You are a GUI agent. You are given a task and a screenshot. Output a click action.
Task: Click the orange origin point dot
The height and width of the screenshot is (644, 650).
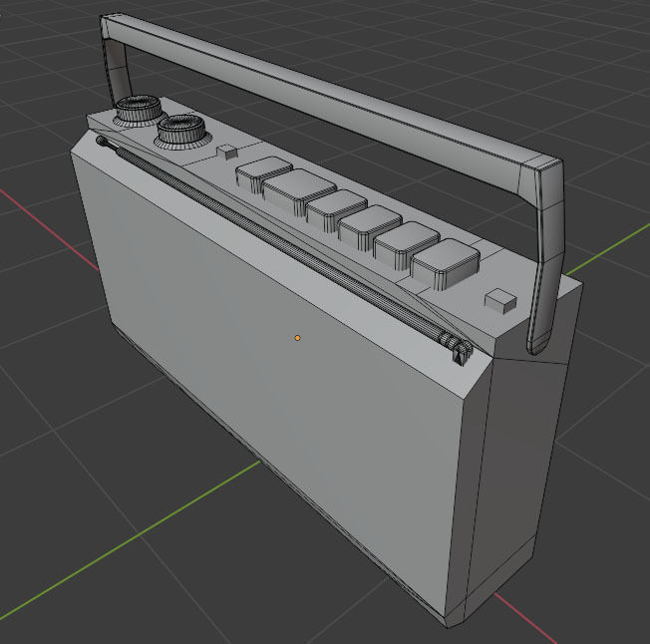(x=297, y=338)
